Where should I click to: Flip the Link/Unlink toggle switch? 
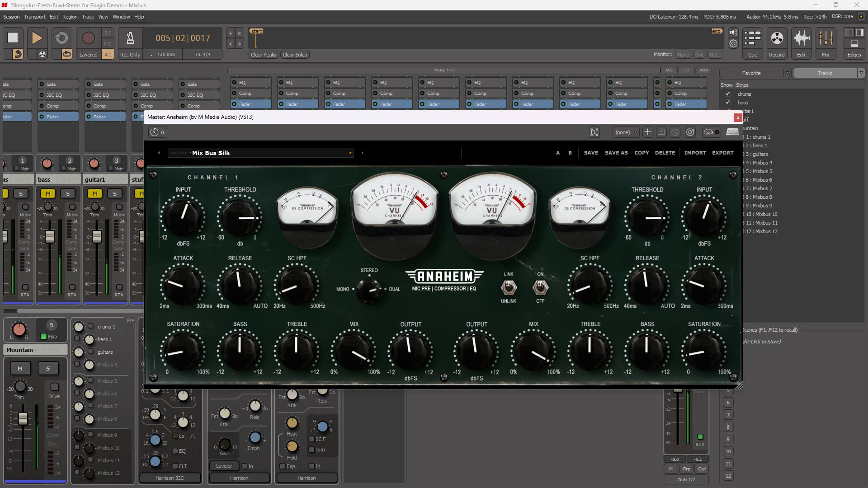[x=509, y=287]
